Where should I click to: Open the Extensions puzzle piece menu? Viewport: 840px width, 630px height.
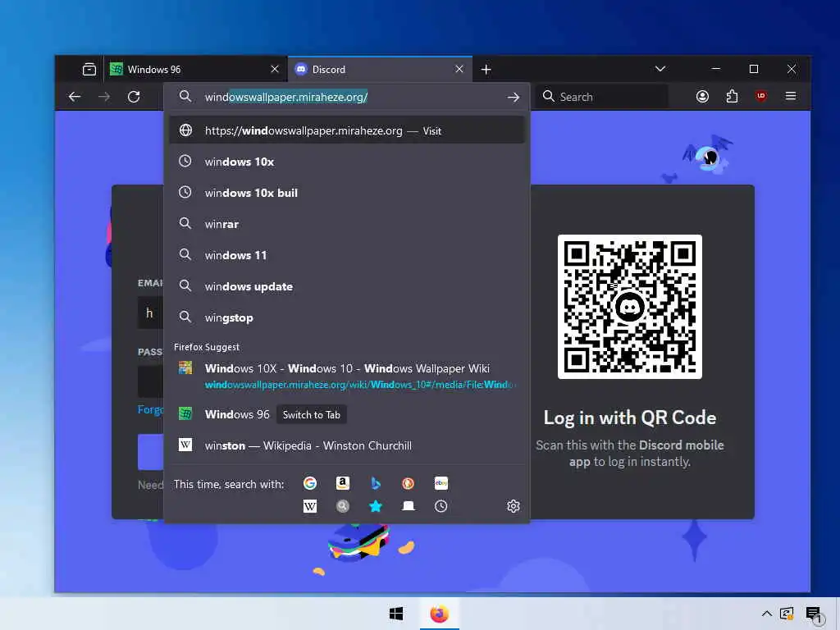click(x=732, y=97)
